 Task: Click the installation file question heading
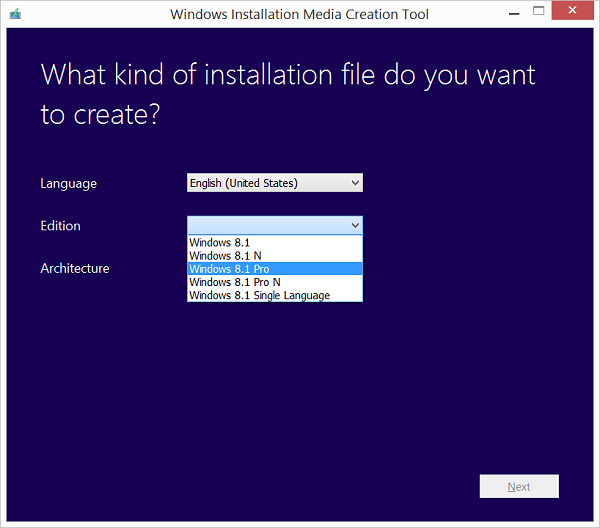(x=288, y=94)
